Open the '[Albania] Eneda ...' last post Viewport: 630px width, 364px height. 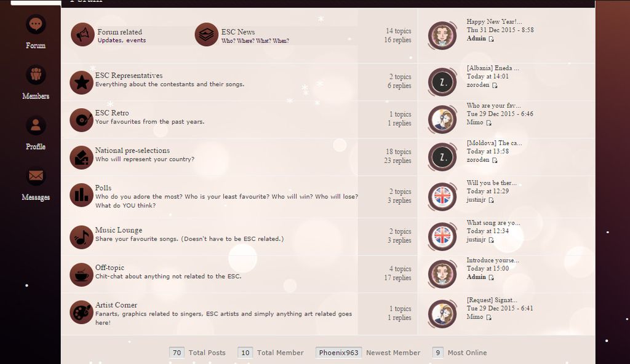[x=493, y=68]
